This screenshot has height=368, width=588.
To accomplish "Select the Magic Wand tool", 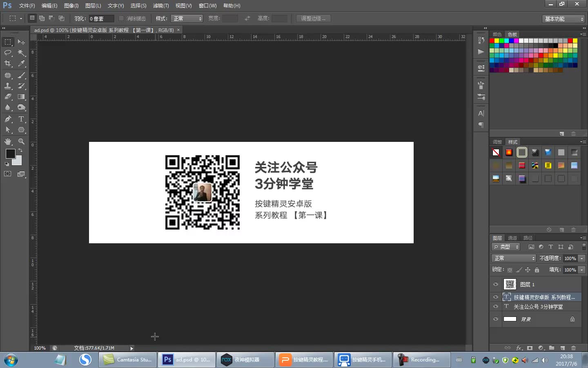I will [21, 53].
